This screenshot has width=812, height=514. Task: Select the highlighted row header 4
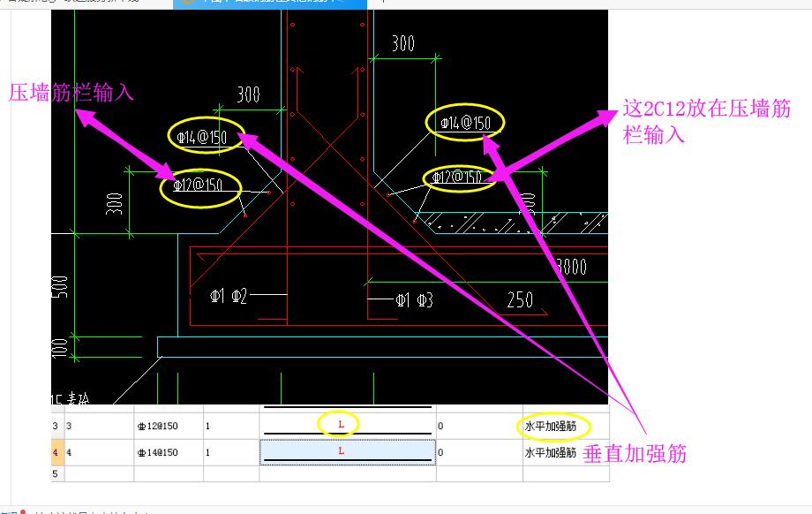[57, 452]
